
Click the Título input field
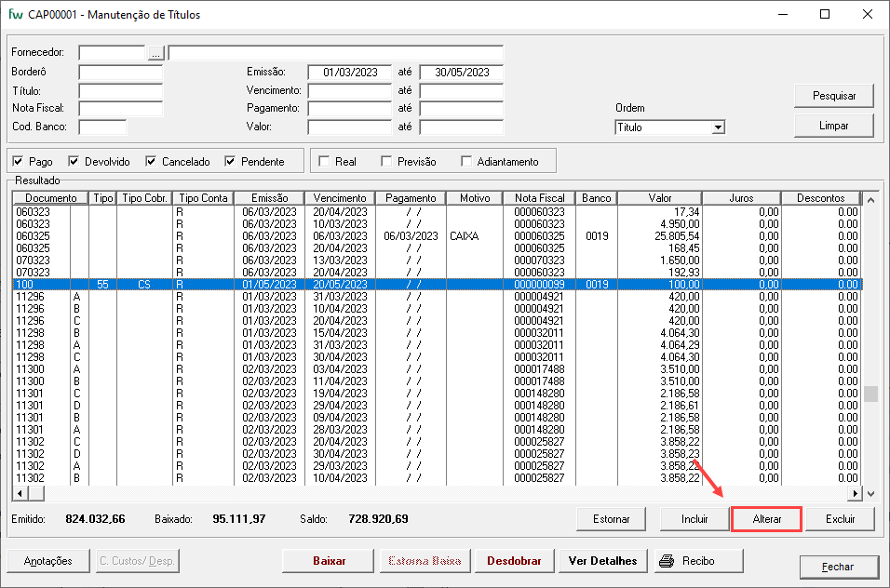click(x=121, y=91)
